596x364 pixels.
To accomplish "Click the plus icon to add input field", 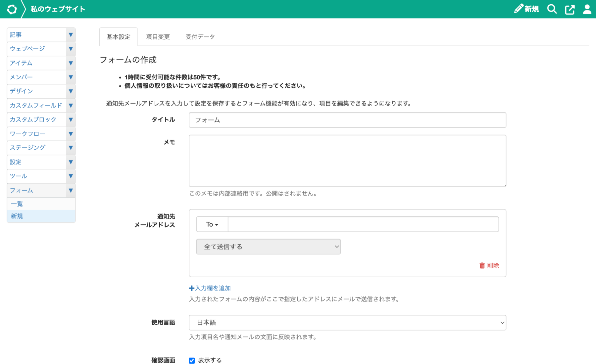I will [191, 288].
